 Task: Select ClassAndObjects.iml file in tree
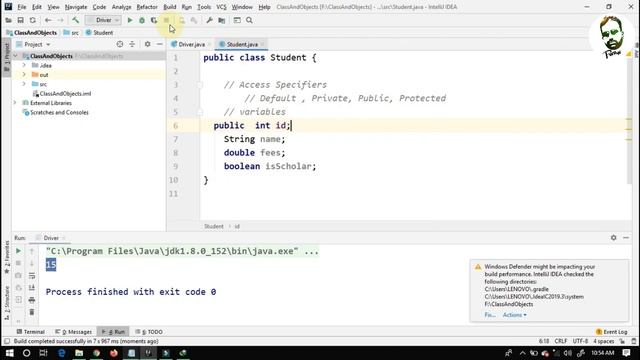click(62, 93)
